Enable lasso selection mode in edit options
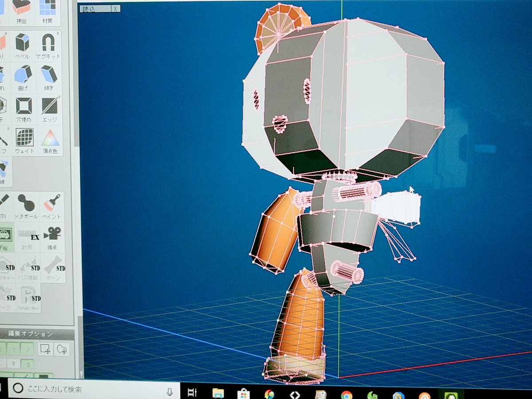This screenshot has height=399, width=532. 62,349
